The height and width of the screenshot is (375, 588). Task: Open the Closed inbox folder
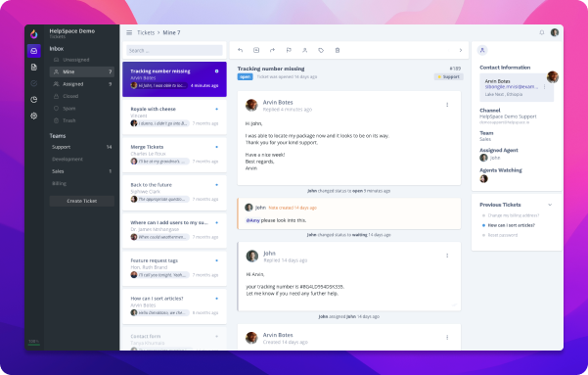[x=82, y=96]
